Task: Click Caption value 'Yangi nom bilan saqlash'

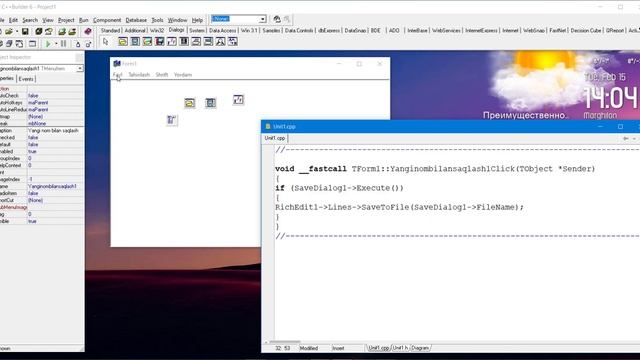Action: click(56, 131)
